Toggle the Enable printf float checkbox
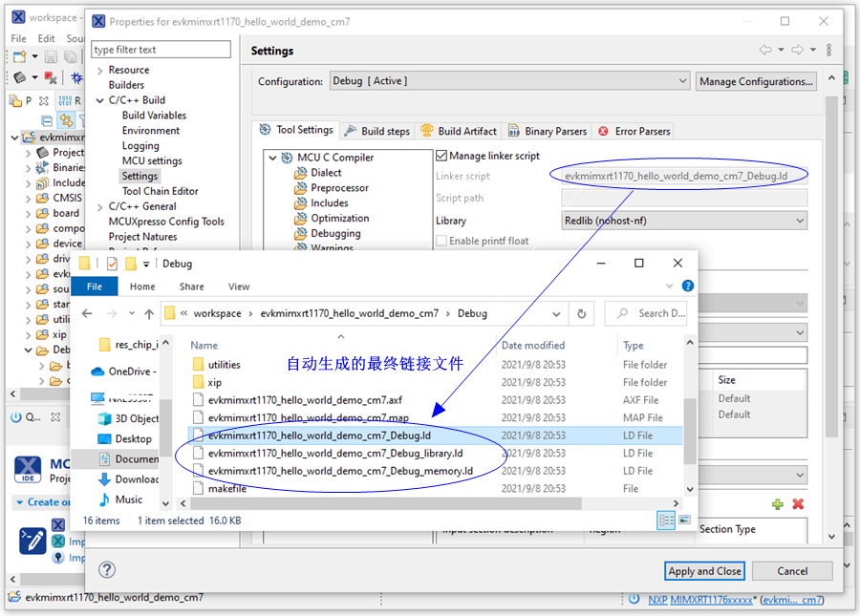Screen dimensions: 860x616 (441, 241)
